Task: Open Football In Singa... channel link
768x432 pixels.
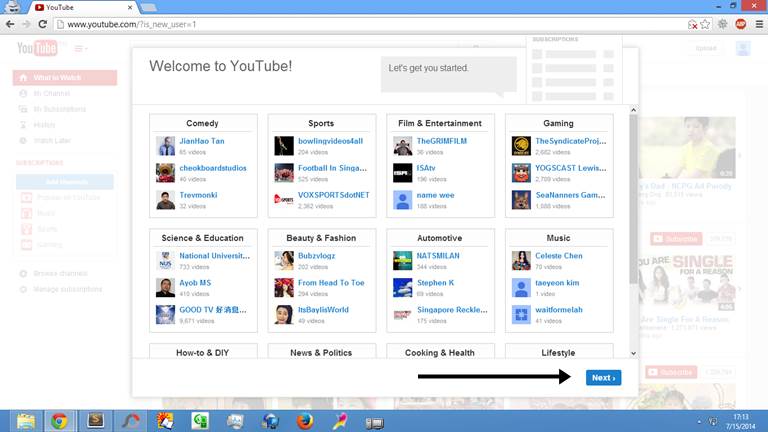Action: point(333,168)
